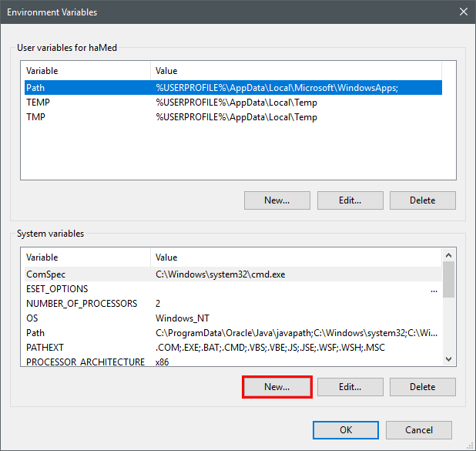Select the OS system variable
Screen dimensions: 476x451
point(233,318)
